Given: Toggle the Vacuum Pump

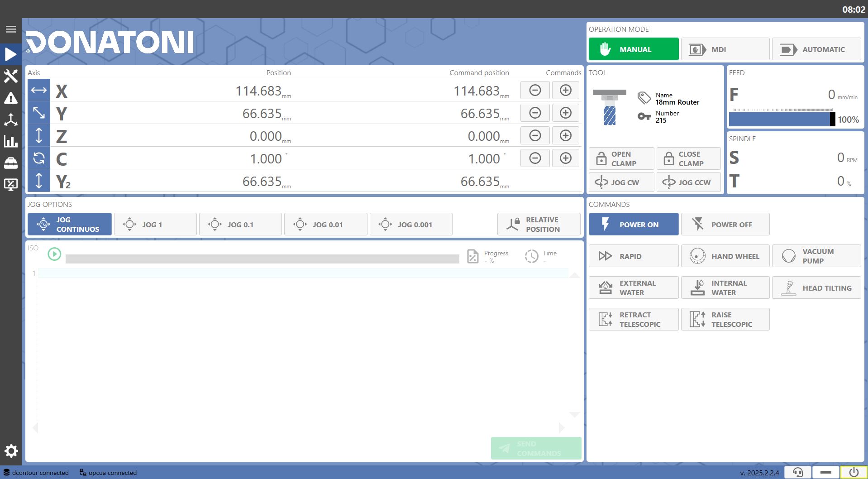Looking at the screenshot, I should (x=816, y=256).
